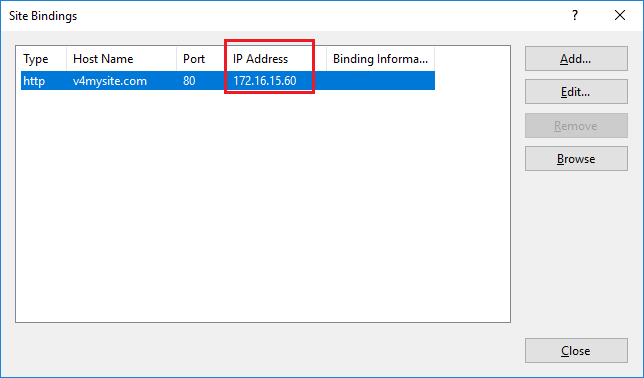The width and height of the screenshot is (644, 378).
Task: Select the v4mysite.com host name cell
Action: click(x=110, y=81)
